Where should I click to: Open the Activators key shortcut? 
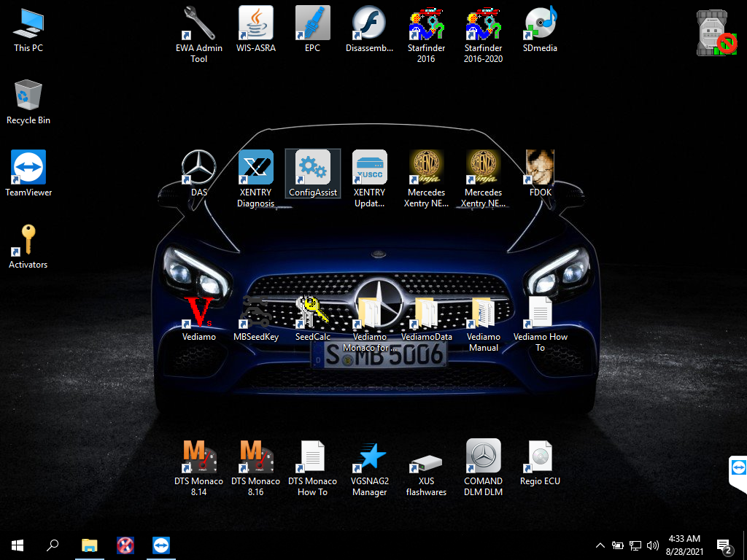click(x=28, y=241)
